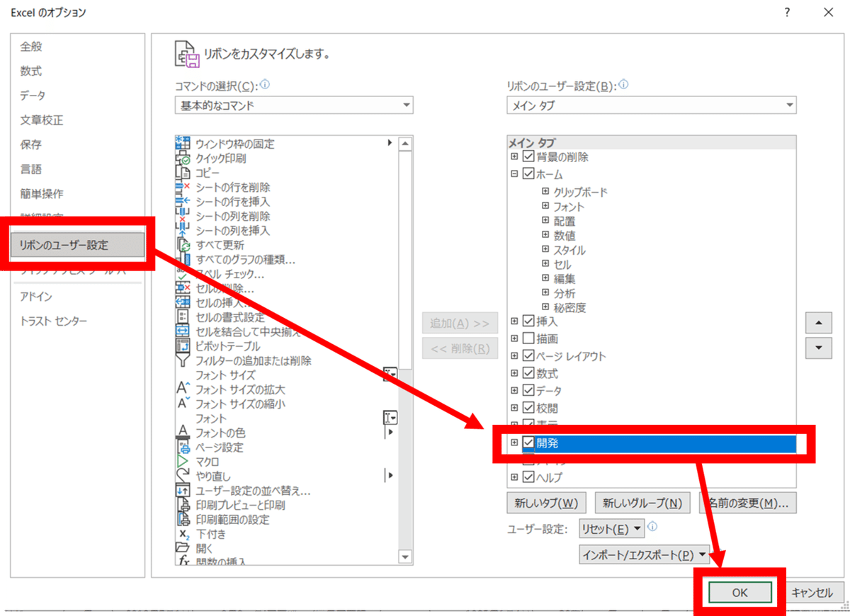This screenshot has height=616, width=850.
Task: Click the セルの書式設定 icon
Action: coord(182,317)
